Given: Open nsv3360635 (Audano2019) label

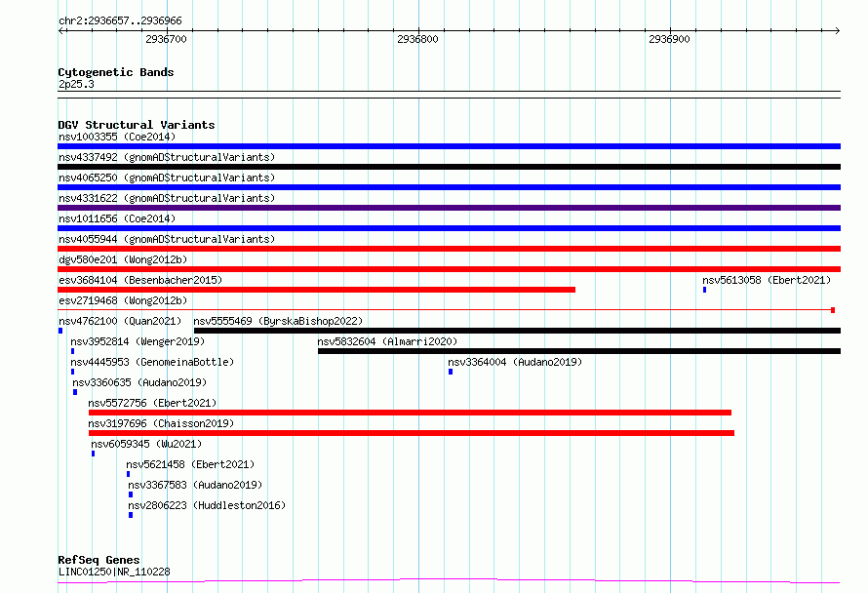Looking at the screenshot, I should click(x=139, y=382).
